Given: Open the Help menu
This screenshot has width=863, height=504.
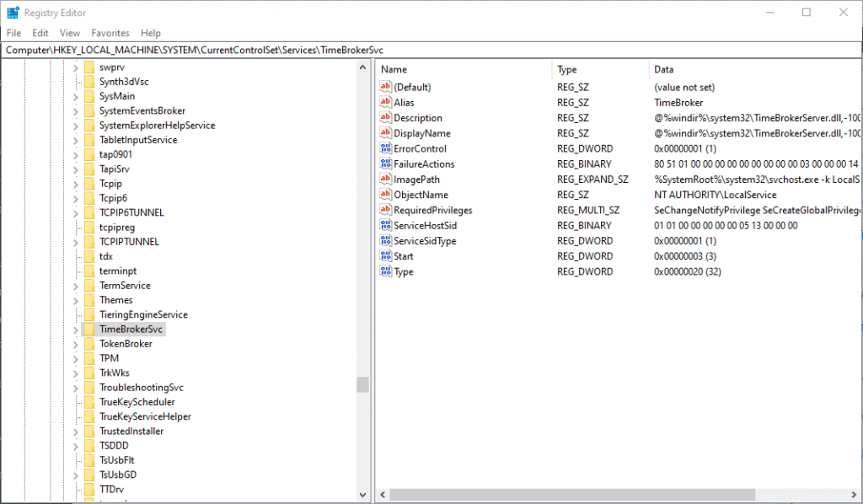Looking at the screenshot, I should [x=150, y=33].
